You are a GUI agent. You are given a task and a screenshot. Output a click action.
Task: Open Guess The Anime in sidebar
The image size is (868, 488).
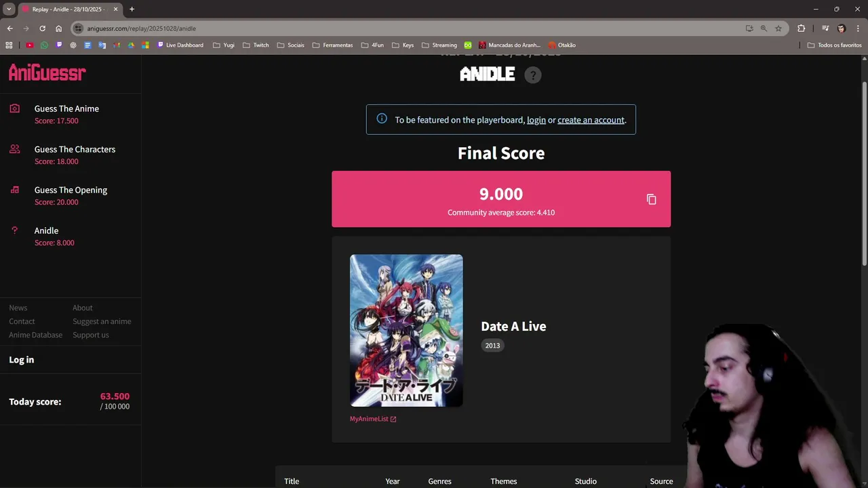pyautogui.click(x=66, y=108)
